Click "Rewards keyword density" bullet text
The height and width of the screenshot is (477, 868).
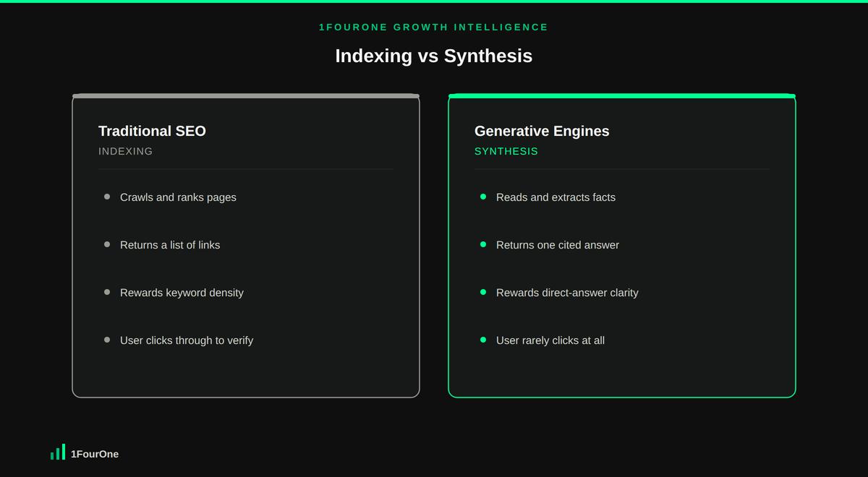click(x=182, y=293)
